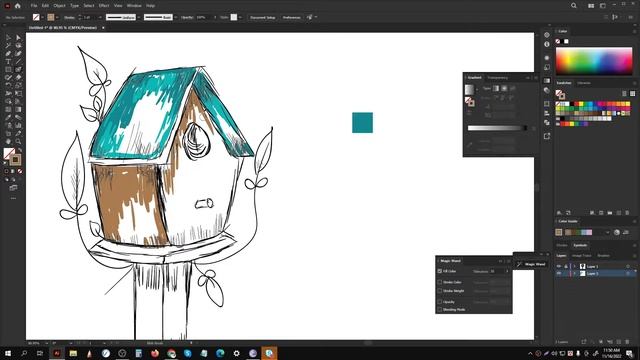Select the Hand tool
Viewport: 640px width, 360px height.
pos(8,141)
